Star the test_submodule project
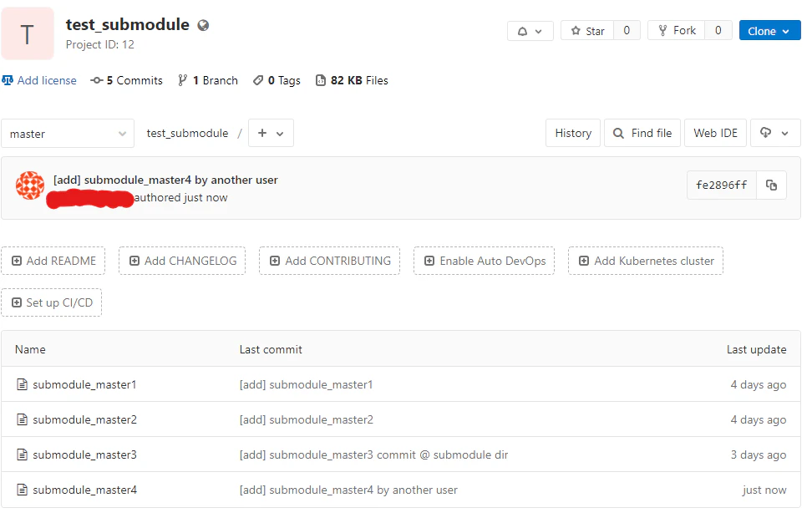812x518 pixels. click(x=588, y=31)
